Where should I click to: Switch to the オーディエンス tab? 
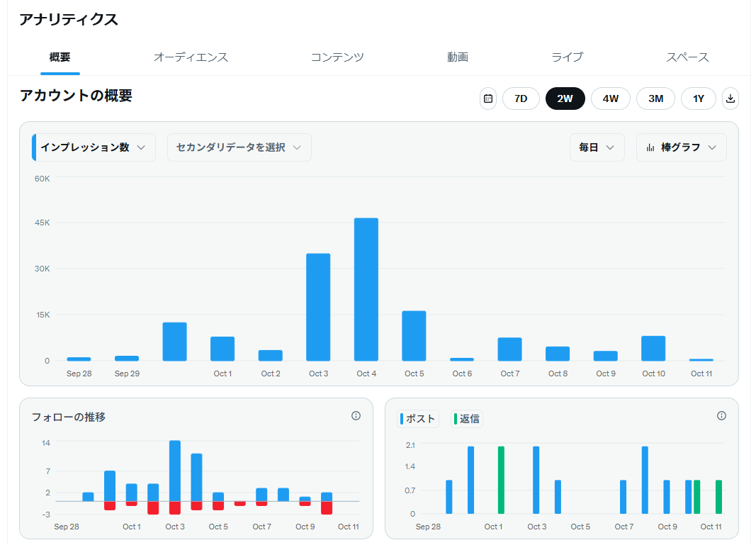click(x=191, y=57)
